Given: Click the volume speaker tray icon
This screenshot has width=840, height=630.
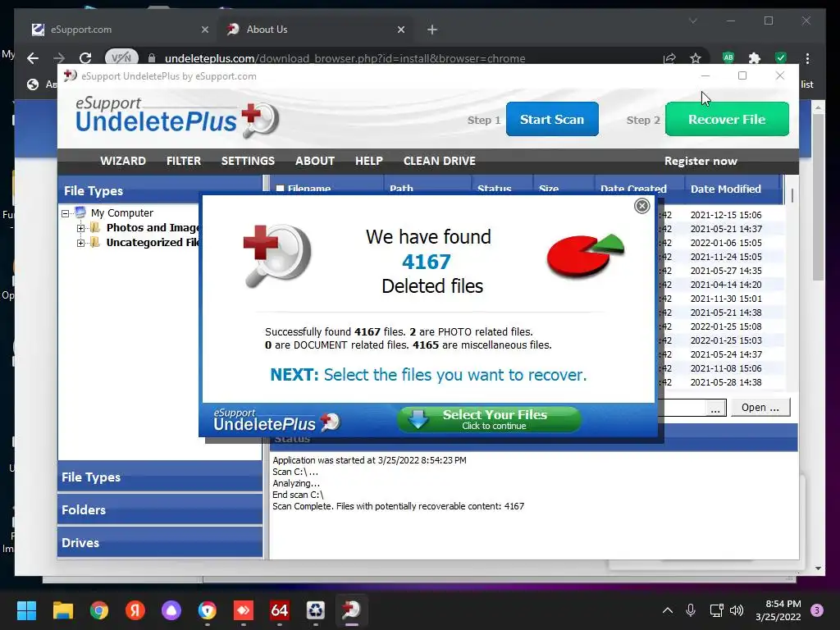Looking at the screenshot, I should click(737, 610).
